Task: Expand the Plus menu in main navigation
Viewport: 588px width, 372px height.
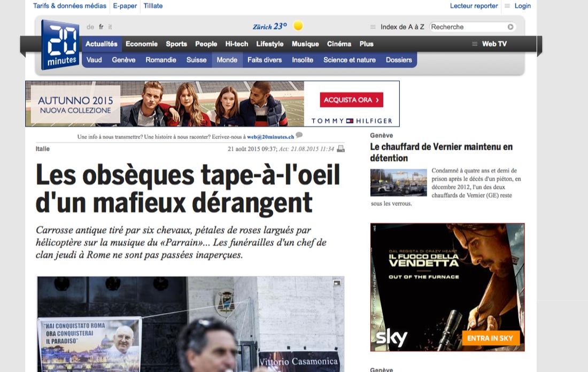Action: coord(366,44)
